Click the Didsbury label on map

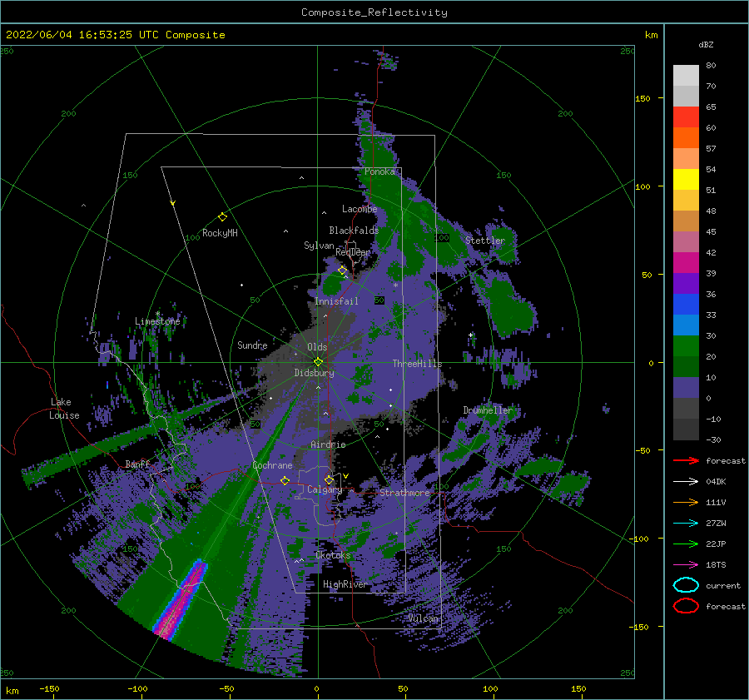click(x=314, y=373)
